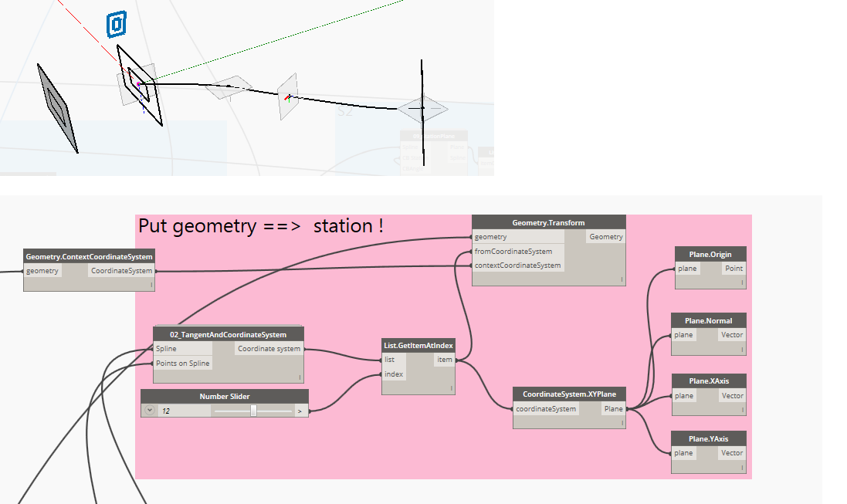Click the Number Slider handle

click(x=252, y=411)
